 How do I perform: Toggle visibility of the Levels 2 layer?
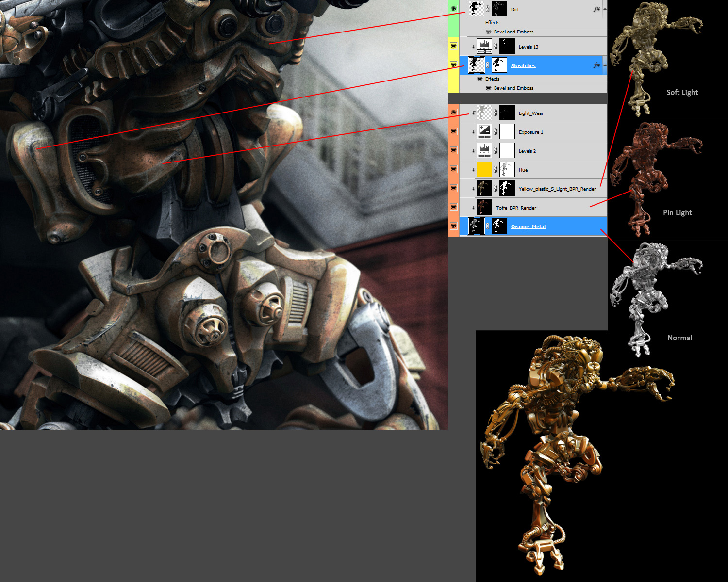(453, 150)
